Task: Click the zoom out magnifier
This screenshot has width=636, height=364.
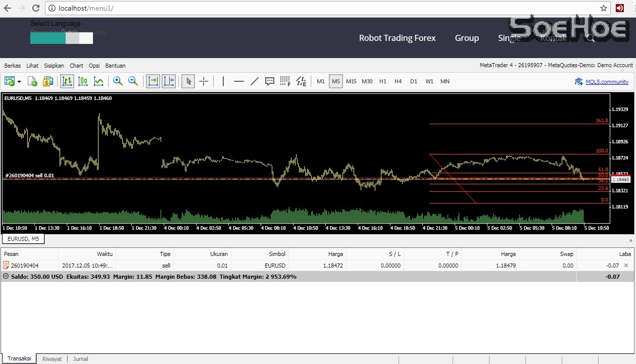Action: tap(133, 81)
